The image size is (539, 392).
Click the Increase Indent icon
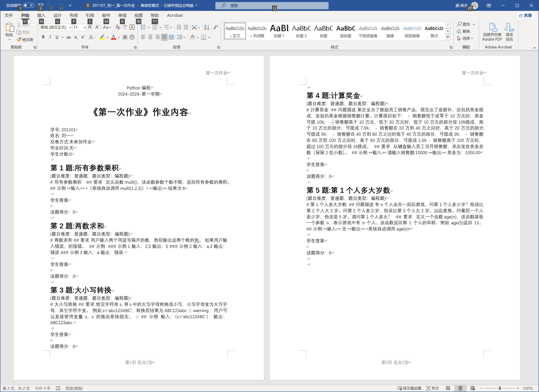pyautogui.click(x=186, y=27)
